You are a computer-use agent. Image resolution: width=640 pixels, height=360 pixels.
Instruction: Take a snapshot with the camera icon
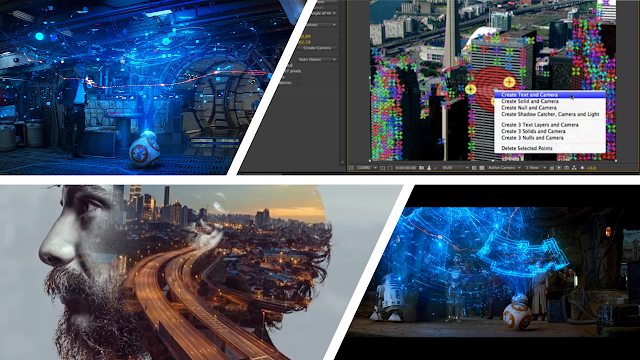[421, 168]
